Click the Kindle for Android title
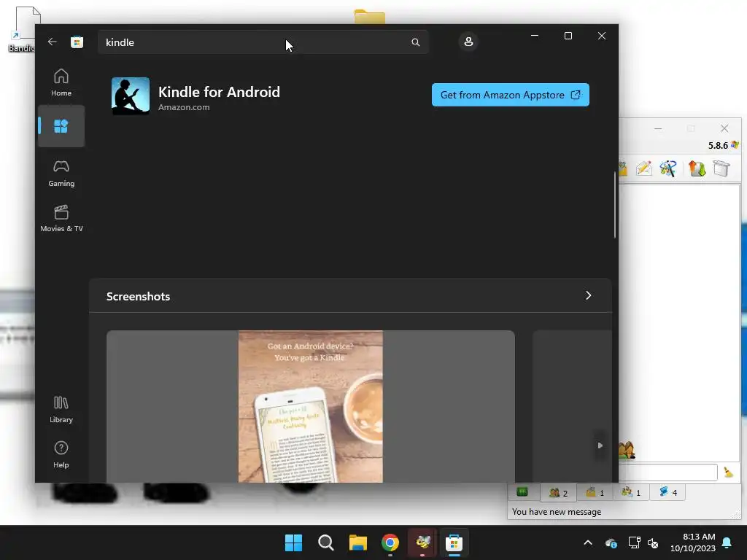This screenshot has width=747, height=560. (219, 92)
